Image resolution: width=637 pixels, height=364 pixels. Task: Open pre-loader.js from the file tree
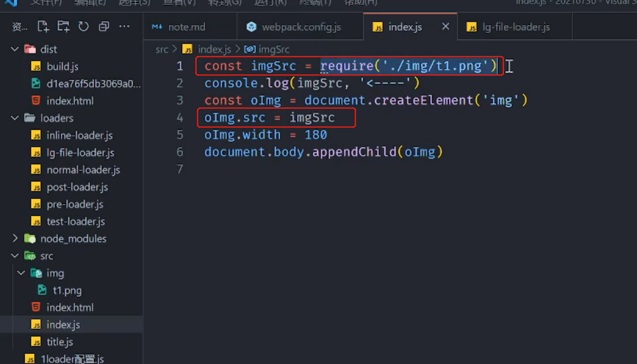(x=75, y=204)
